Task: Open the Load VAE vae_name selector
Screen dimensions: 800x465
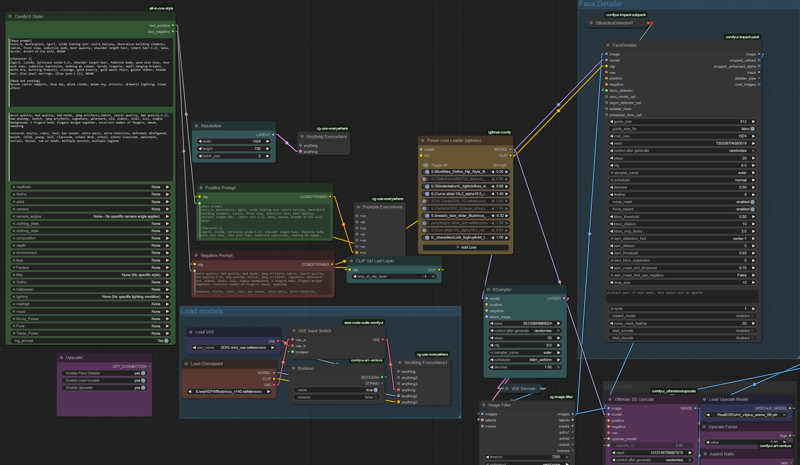Action: [232, 347]
